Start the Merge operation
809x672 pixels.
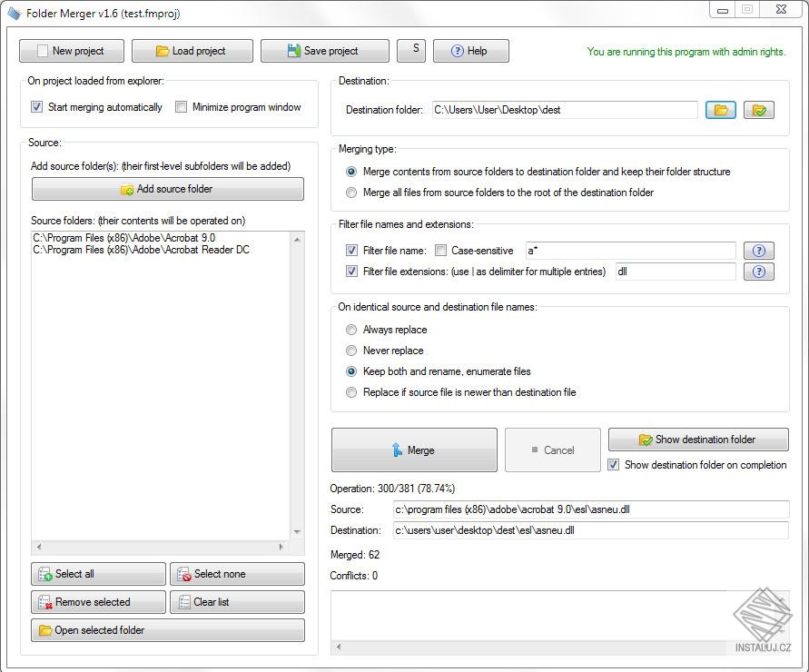pos(414,450)
